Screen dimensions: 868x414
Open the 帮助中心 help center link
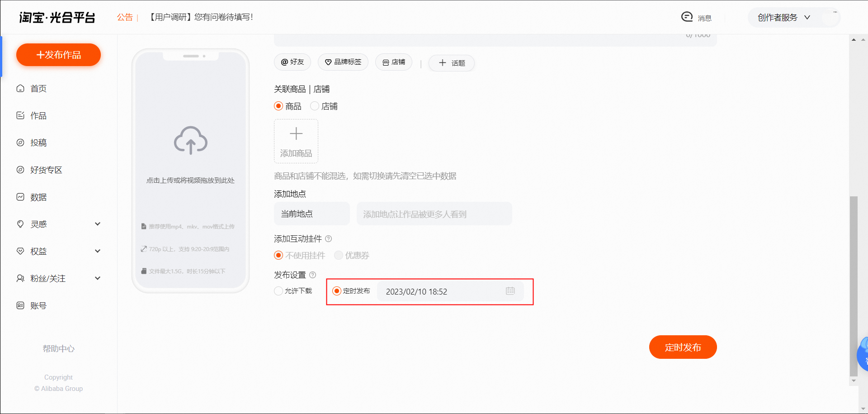58,349
